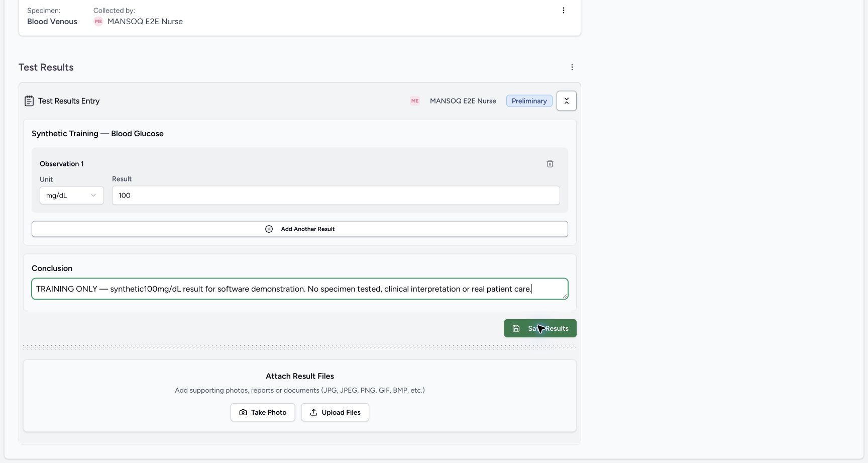Click the Blood Venous specimen text
The height and width of the screenshot is (463, 868).
52,22
